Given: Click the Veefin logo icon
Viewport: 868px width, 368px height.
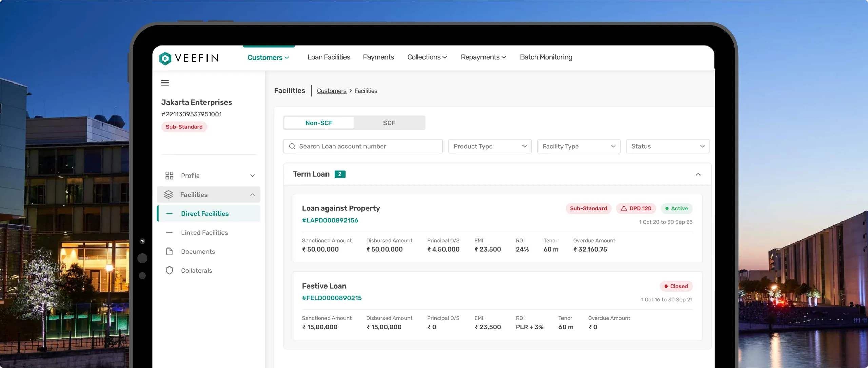Looking at the screenshot, I should [165, 58].
